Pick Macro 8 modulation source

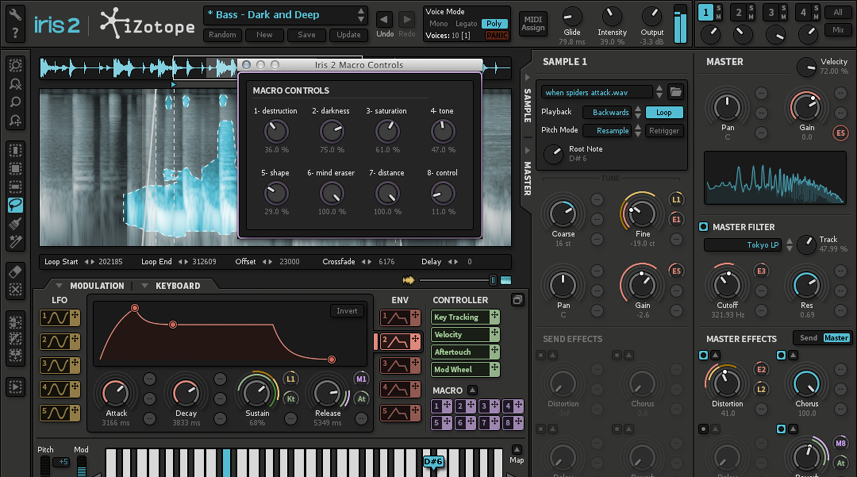coord(513,422)
